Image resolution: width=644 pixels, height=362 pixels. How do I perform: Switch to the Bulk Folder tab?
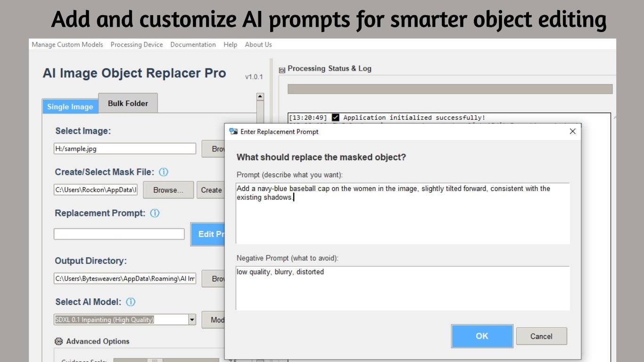pos(128,103)
